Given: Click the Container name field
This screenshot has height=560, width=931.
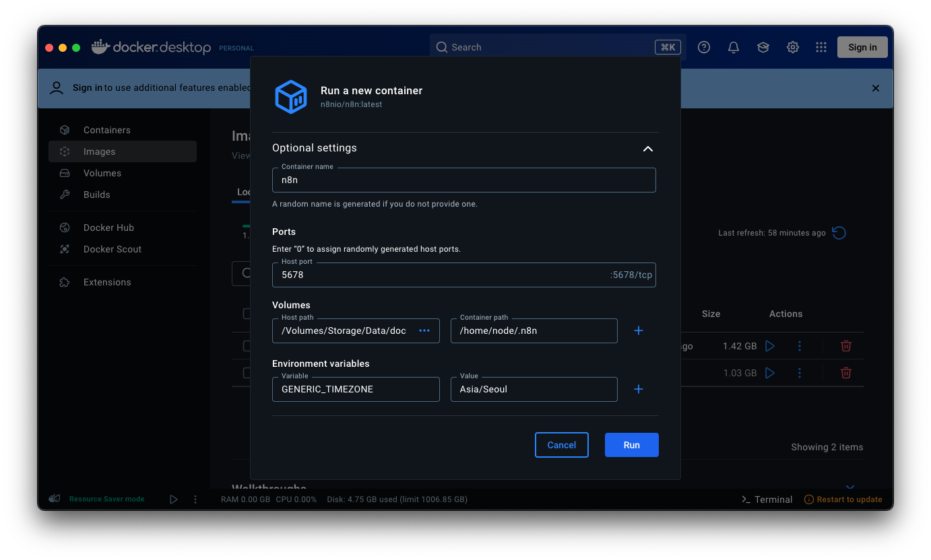Looking at the screenshot, I should coord(464,180).
